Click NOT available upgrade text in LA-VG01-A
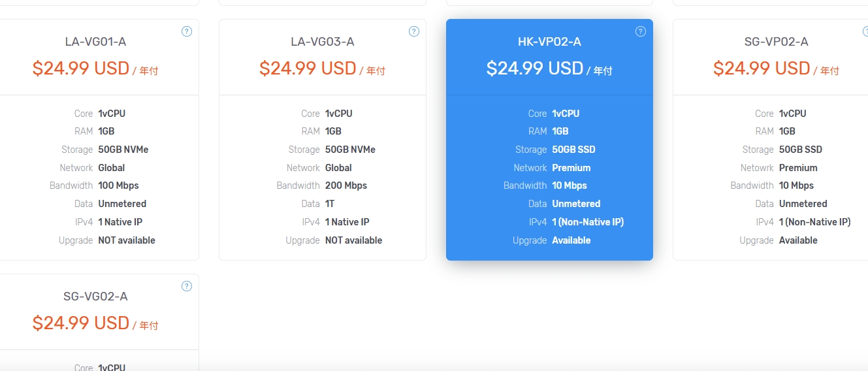 coord(127,240)
